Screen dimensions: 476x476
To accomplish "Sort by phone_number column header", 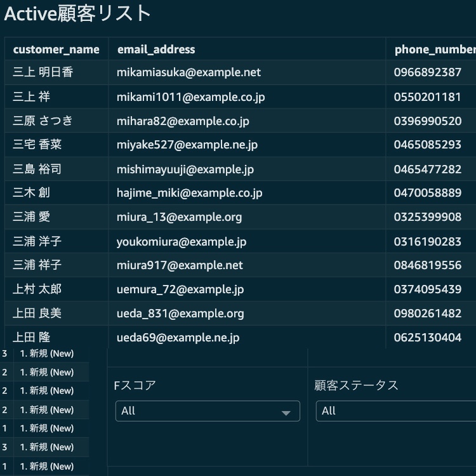I will pos(434,50).
